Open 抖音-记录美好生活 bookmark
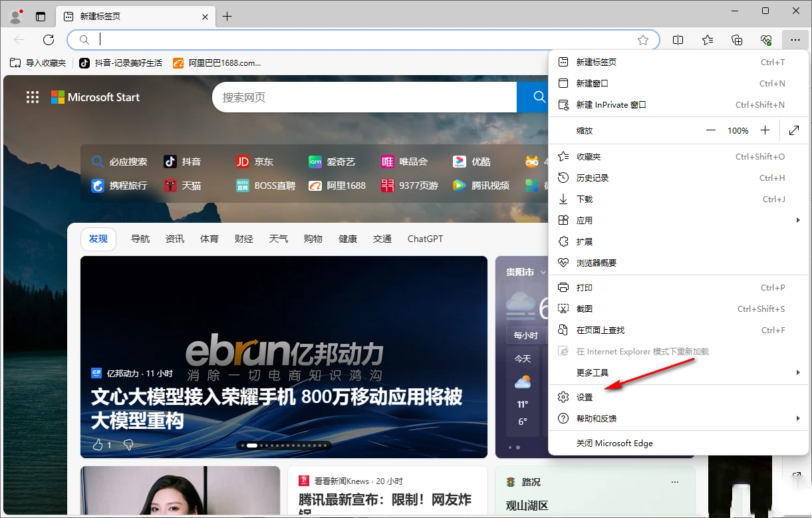Screen dimensions: 812x518 pos(120,63)
